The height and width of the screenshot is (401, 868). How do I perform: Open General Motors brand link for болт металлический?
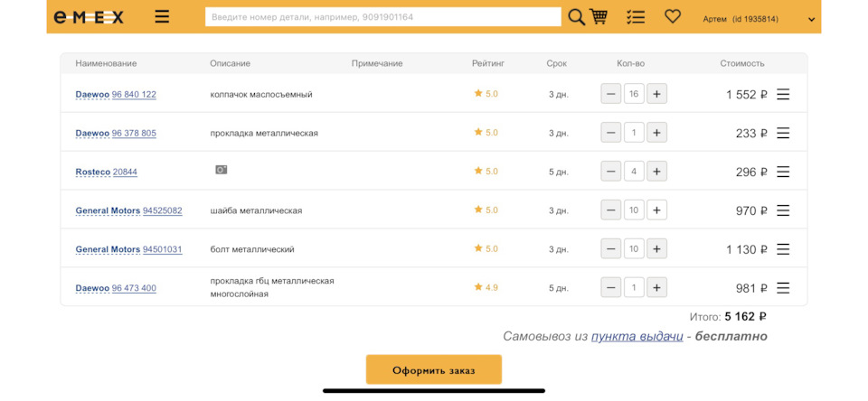(x=108, y=249)
